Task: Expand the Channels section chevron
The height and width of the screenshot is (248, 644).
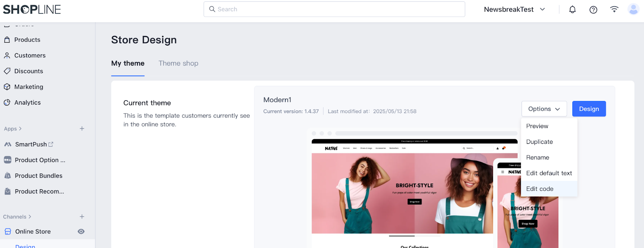Action: coord(30,217)
